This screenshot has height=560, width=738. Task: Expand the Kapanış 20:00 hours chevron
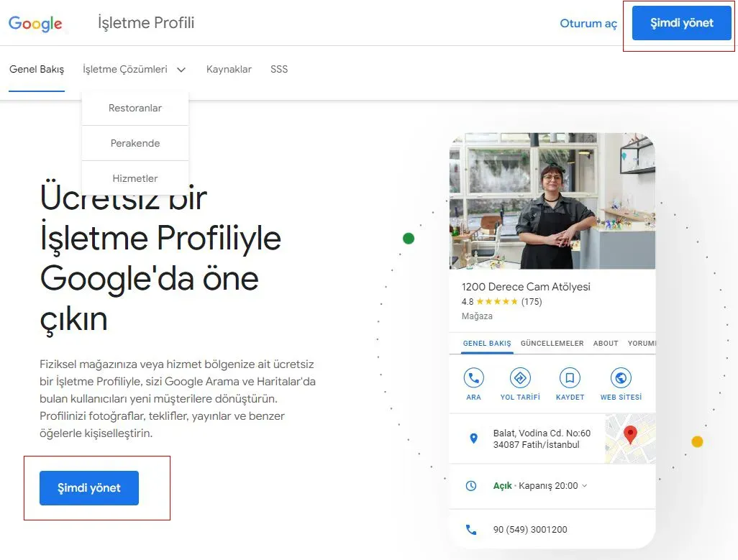(584, 486)
